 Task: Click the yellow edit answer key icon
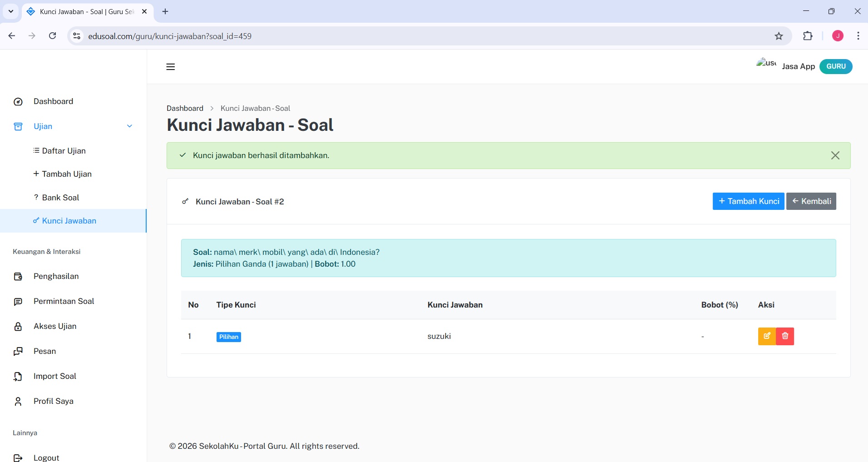click(x=767, y=336)
